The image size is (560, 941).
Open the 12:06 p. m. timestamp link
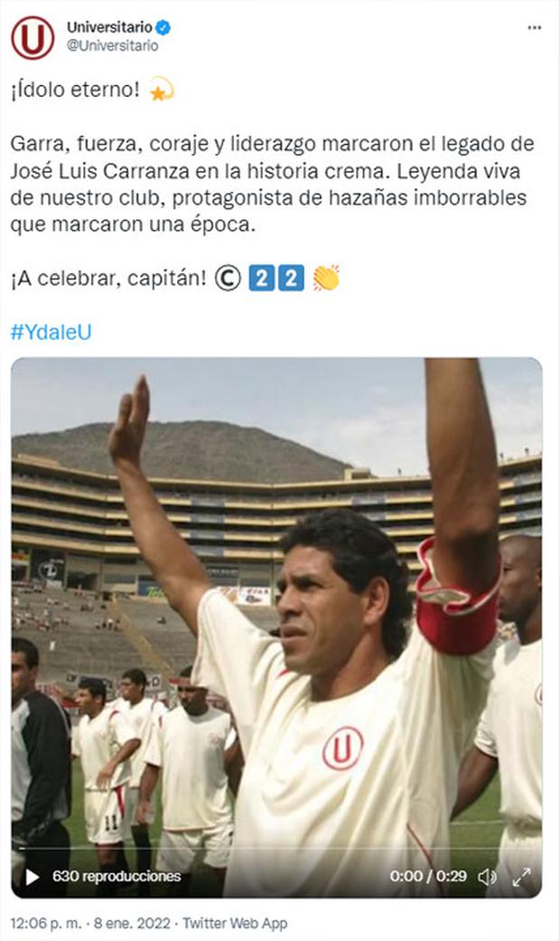pos(45,923)
